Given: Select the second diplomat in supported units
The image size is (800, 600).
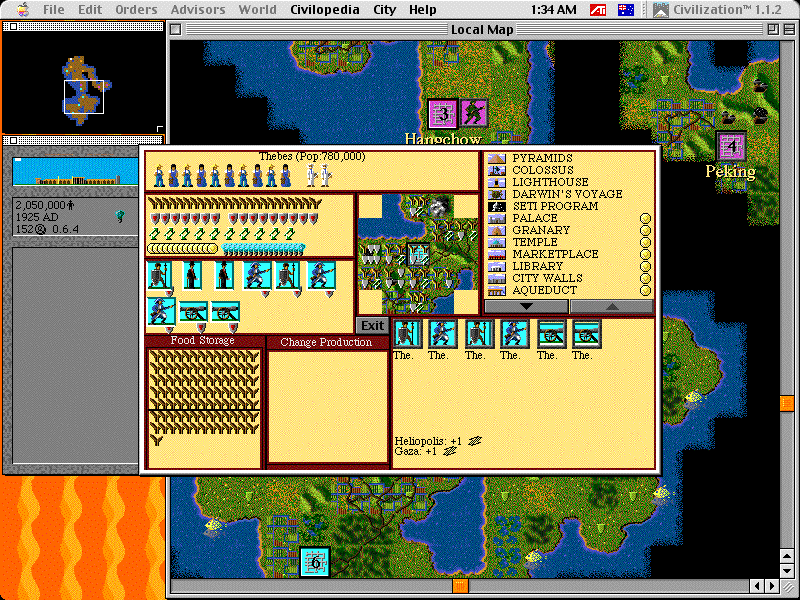Looking at the screenshot, I should (223, 276).
